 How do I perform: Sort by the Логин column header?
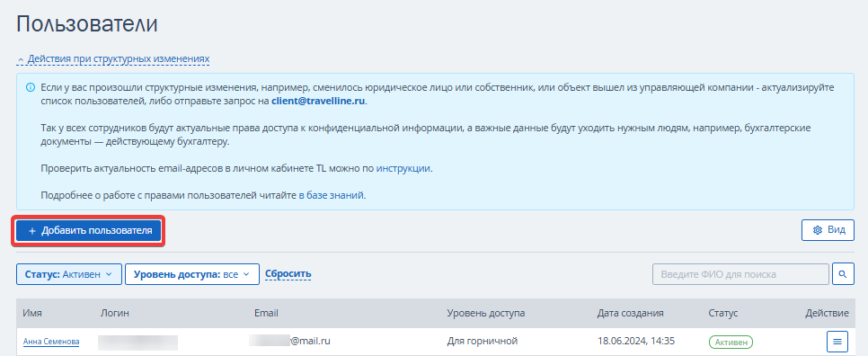[115, 314]
